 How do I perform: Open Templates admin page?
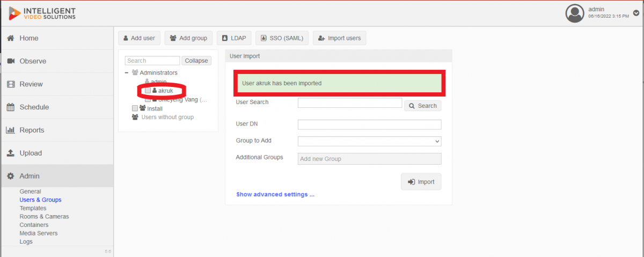33,208
